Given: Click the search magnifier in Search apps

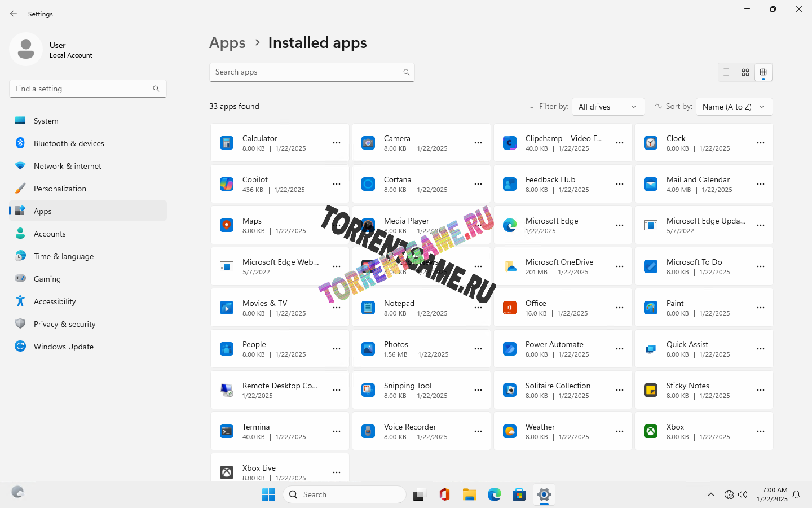Looking at the screenshot, I should click(406, 72).
